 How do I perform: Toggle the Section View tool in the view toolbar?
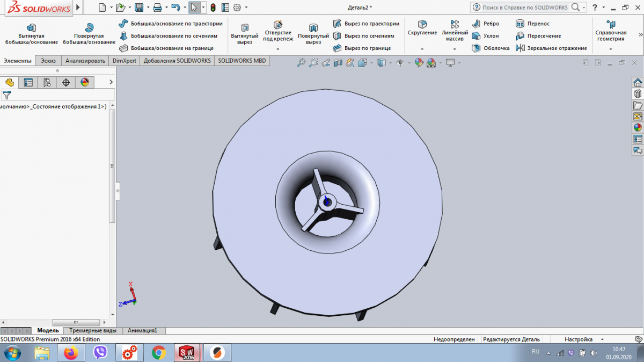[338, 63]
